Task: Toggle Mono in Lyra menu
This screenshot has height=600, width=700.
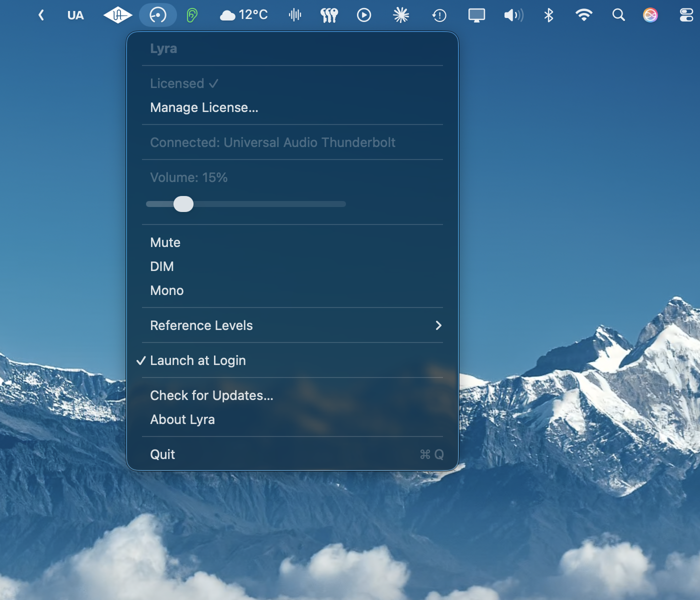Action: point(292,290)
